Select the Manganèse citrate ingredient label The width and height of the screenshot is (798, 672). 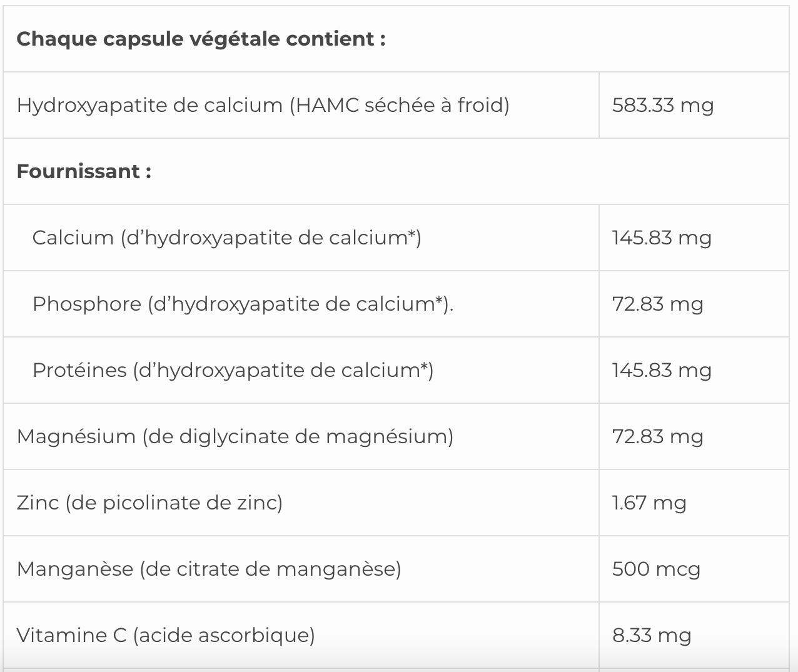(x=209, y=569)
